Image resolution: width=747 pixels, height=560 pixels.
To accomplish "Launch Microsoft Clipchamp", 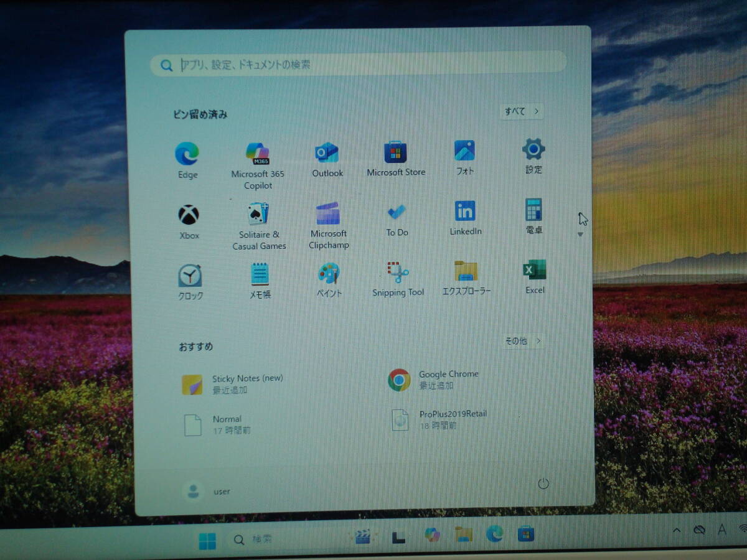I will (x=329, y=225).
